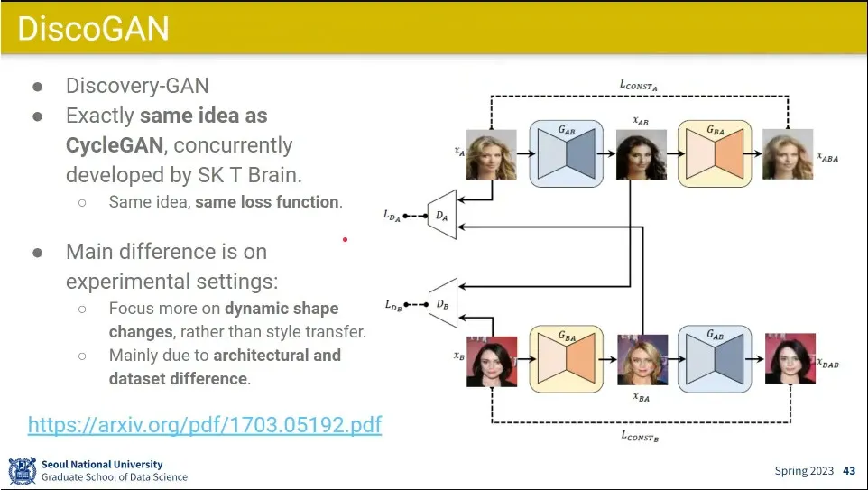Click the Seoul National University logo
The width and height of the screenshot is (868, 490).
[23, 471]
